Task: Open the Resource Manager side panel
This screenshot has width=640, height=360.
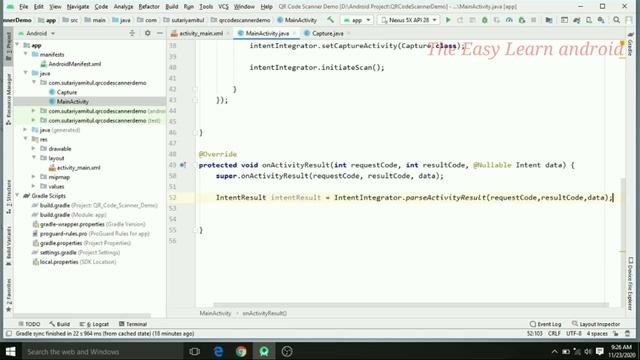Action: pyautogui.click(x=9, y=100)
